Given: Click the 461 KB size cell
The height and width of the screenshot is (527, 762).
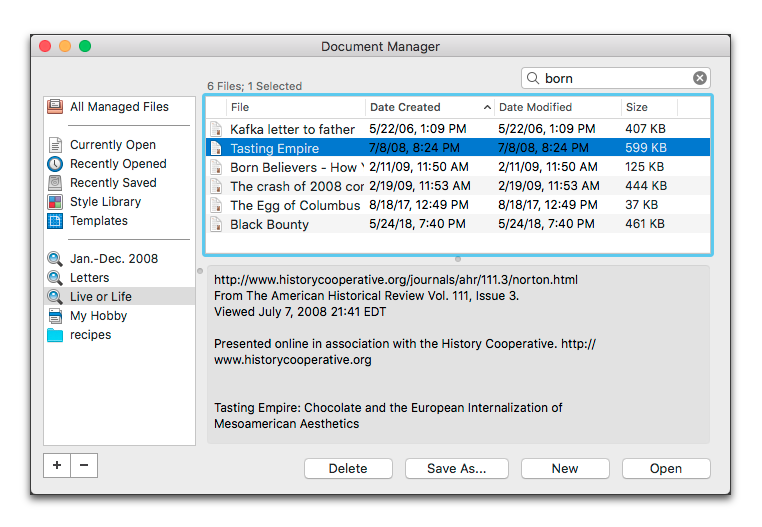Looking at the screenshot, I should click(645, 224).
